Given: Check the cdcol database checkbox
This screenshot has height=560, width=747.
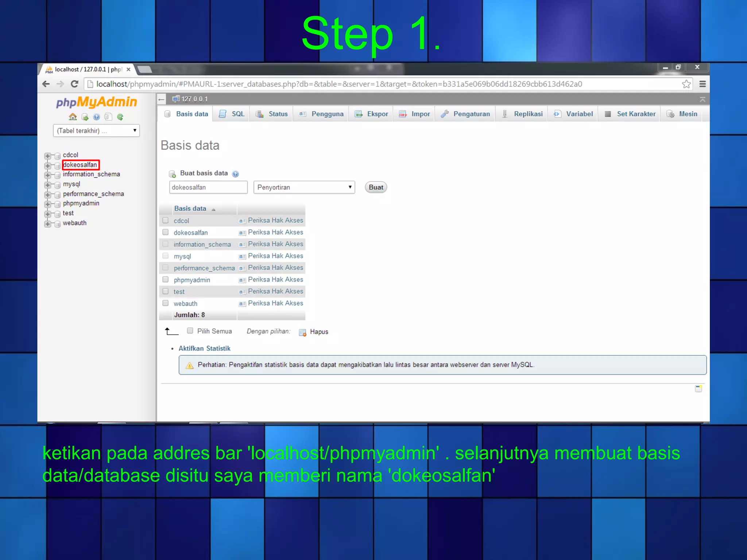Looking at the screenshot, I should [166, 220].
